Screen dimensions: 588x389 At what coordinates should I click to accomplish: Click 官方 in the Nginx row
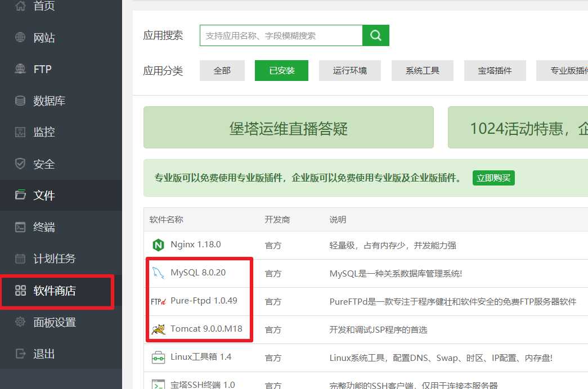pyautogui.click(x=273, y=246)
